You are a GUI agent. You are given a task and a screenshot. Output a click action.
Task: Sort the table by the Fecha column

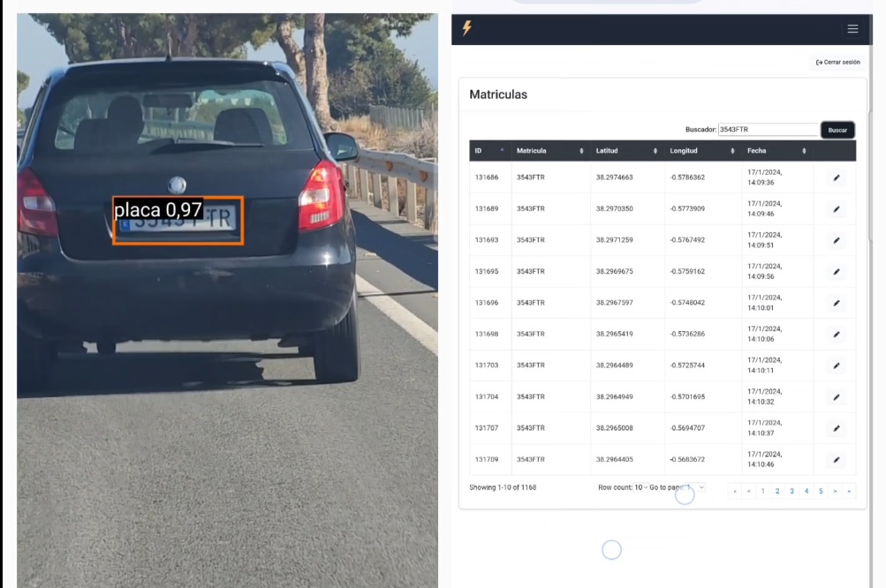[777, 151]
